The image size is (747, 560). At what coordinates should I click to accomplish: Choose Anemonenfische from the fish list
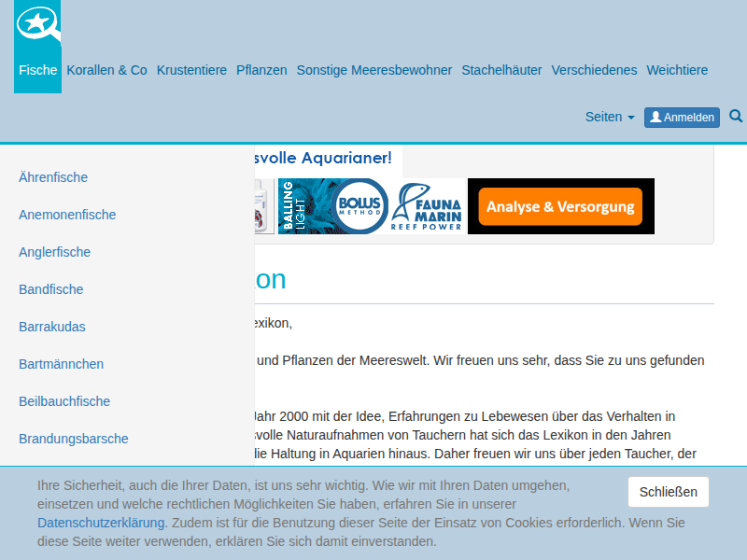67,215
